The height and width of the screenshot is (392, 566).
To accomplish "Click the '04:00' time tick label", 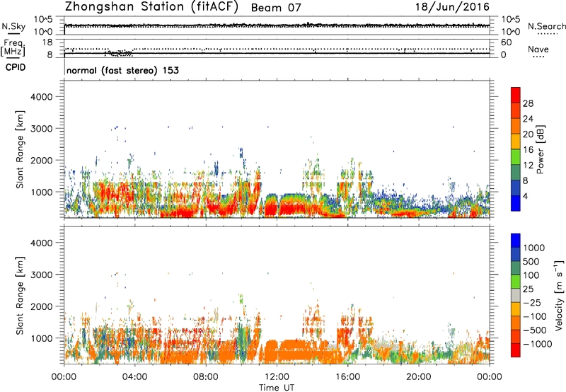I will pyautogui.click(x=134, y=377).
